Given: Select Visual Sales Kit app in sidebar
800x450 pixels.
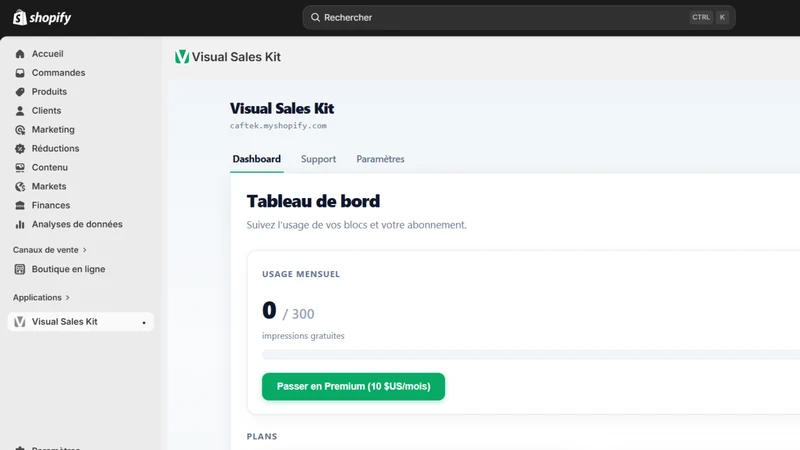Looking at the screenshot, I should 81,321.
